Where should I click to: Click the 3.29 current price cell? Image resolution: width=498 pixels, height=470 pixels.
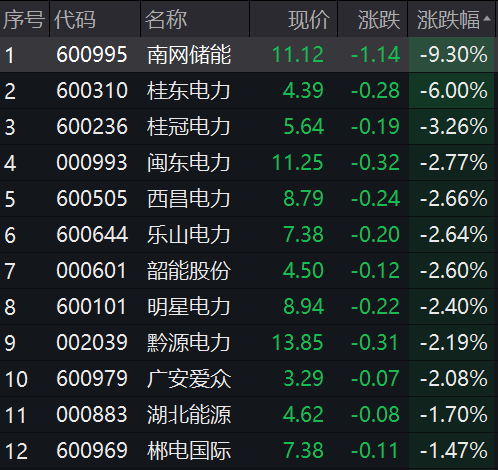click(x=303, y=378)
